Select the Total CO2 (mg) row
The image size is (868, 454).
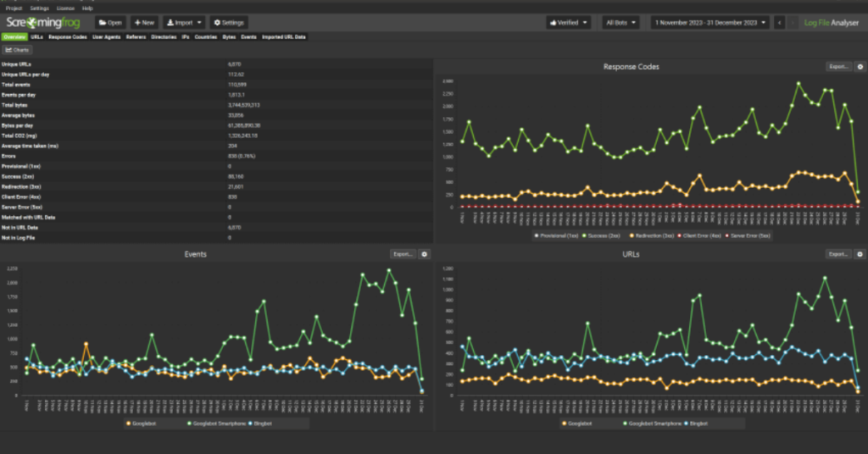[216, 136]
